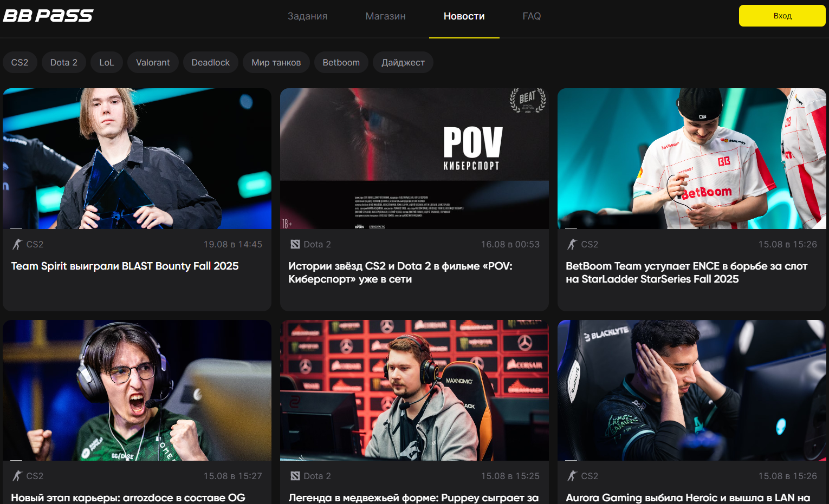Open Aurora Gaming player photo

tap(692, 390)
